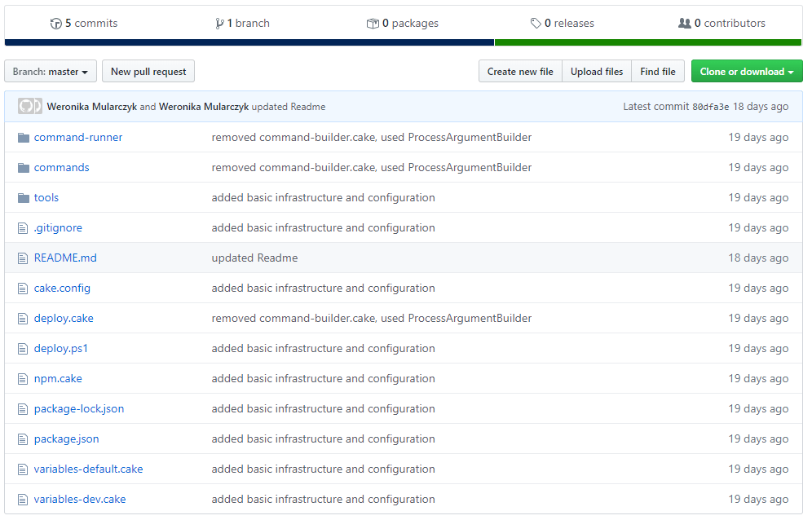Click the commit author avatar

[x=30, y=107]
